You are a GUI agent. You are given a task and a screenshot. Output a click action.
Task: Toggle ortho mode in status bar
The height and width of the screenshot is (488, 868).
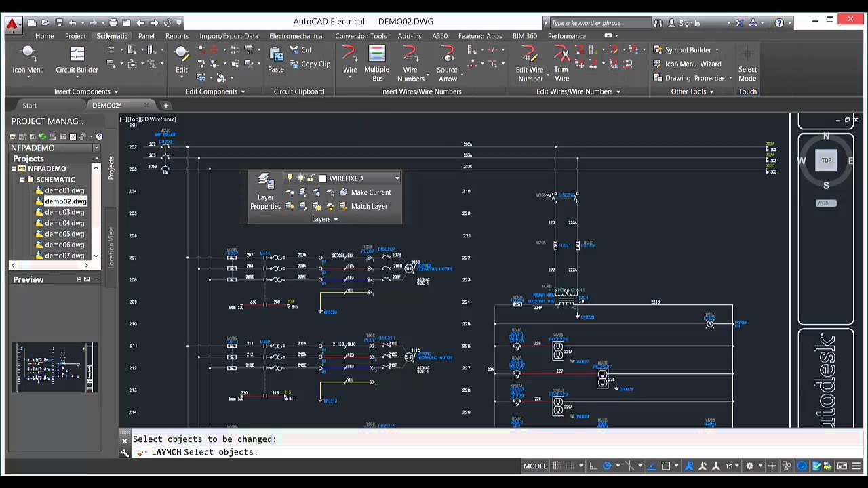click(593, 466)
